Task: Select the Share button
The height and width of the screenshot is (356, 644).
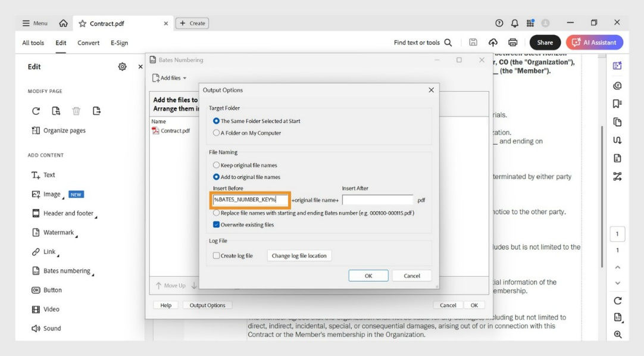Action: [544, 42]
